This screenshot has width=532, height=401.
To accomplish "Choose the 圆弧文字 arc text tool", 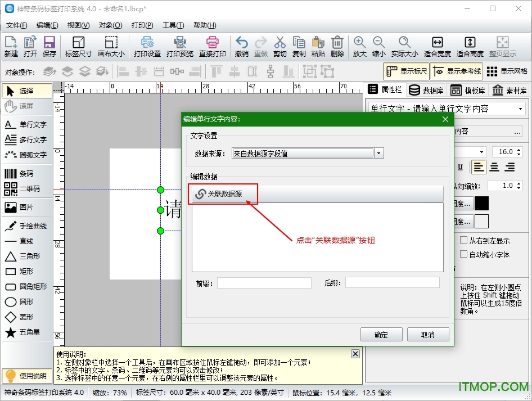I will (26, 155).
